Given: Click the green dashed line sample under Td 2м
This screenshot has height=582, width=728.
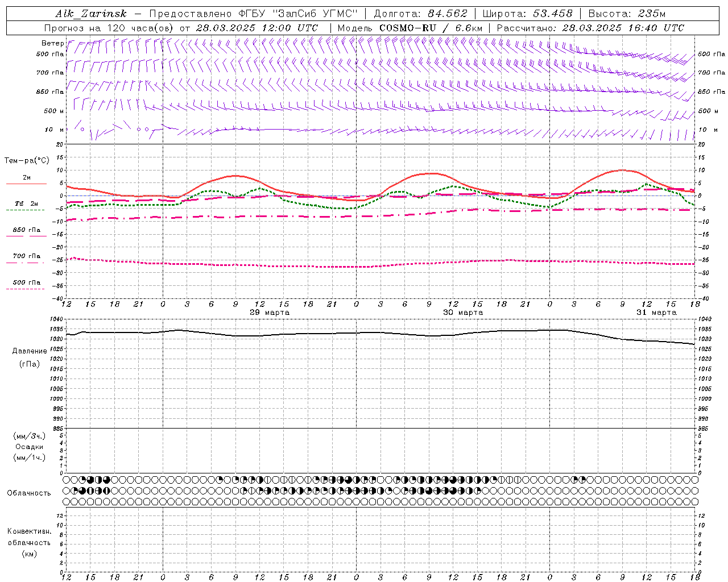Looking at the screenshot, I should coord(25,210).
